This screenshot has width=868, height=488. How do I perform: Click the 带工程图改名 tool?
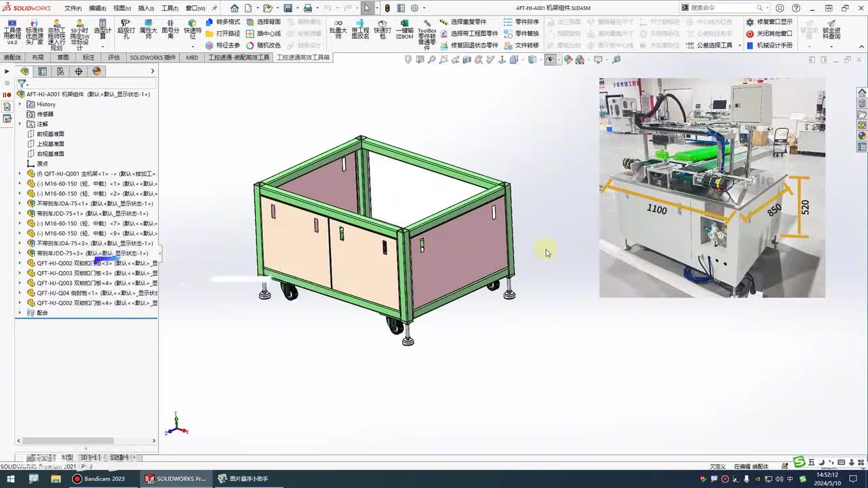click(360, 30)
